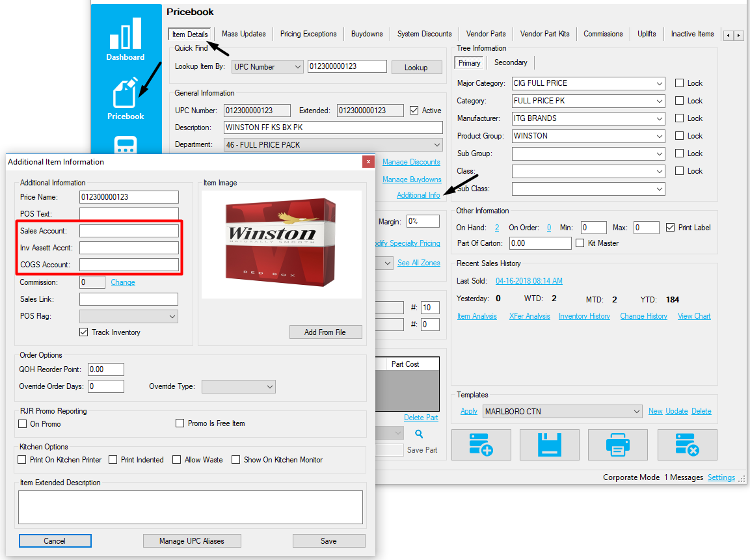Viewport: 750px width, 560px height.
Task: Enable the Allow Waste option
Action: tap(176, 460)
